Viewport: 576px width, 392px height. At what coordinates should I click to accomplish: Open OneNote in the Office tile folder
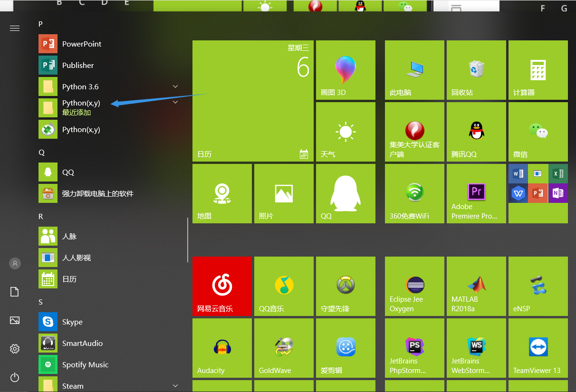558,193
